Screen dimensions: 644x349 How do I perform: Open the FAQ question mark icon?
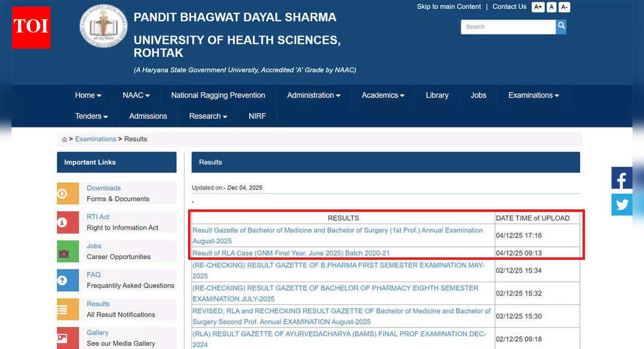(x=67, y=280)
